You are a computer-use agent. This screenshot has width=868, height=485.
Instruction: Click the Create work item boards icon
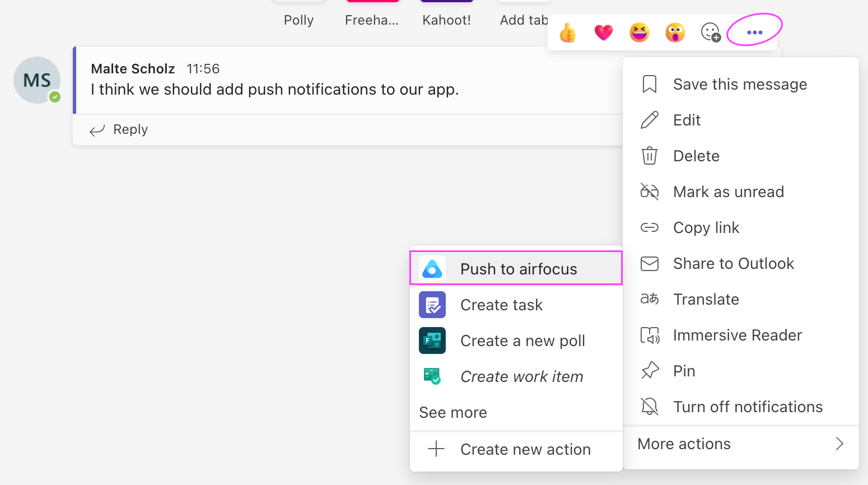432,376
